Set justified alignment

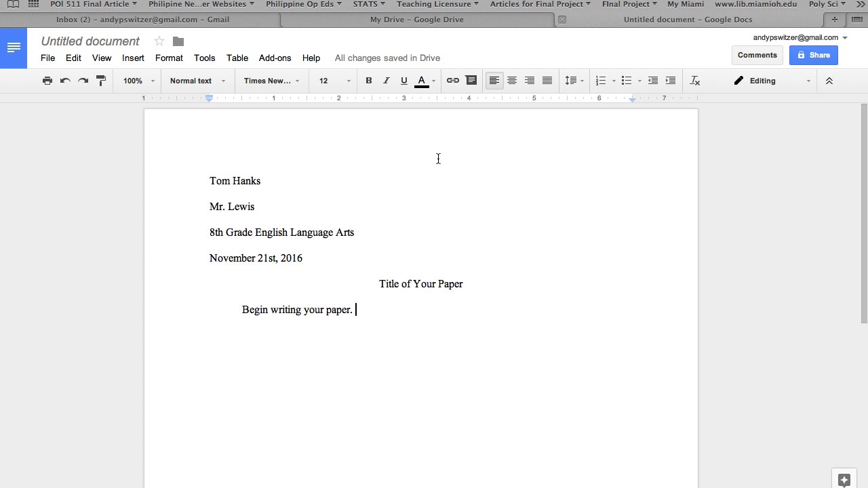[x=547, y=81]
